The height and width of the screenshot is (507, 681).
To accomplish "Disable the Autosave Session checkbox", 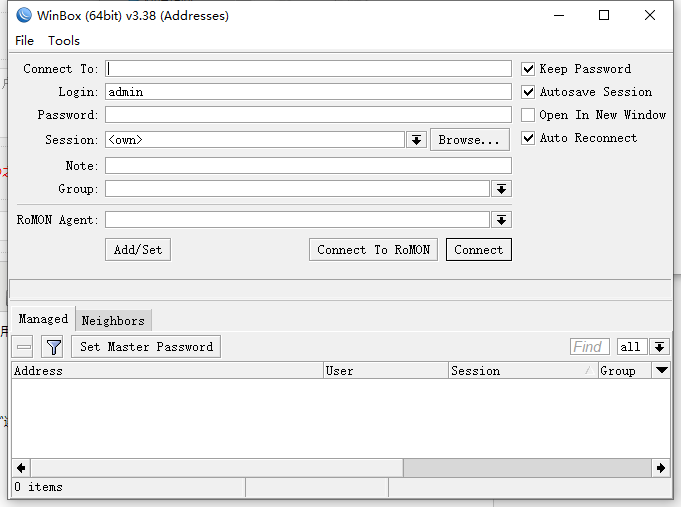I will coord(528,92).
